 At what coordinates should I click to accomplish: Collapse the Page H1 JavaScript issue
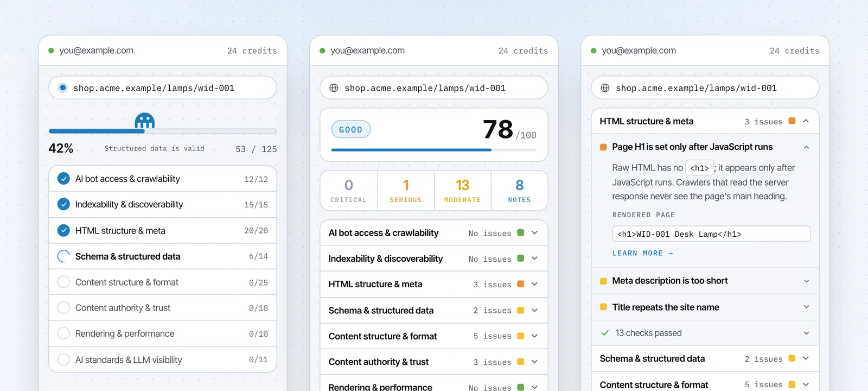(806, 147)
